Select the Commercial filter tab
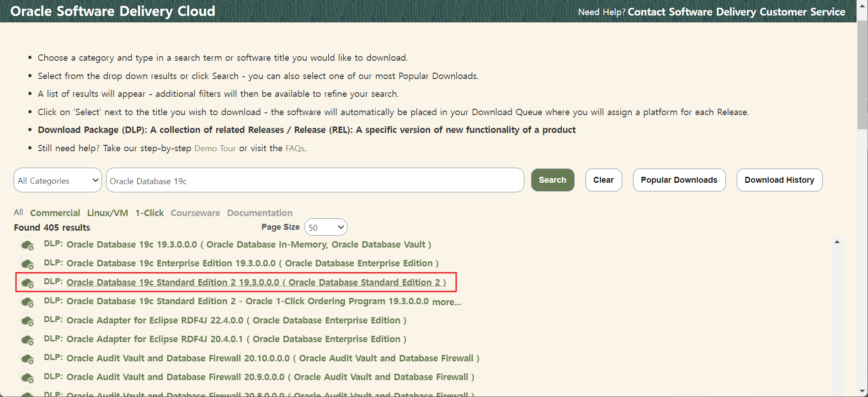The image size is (868, 397). click(x=55, y=213)
